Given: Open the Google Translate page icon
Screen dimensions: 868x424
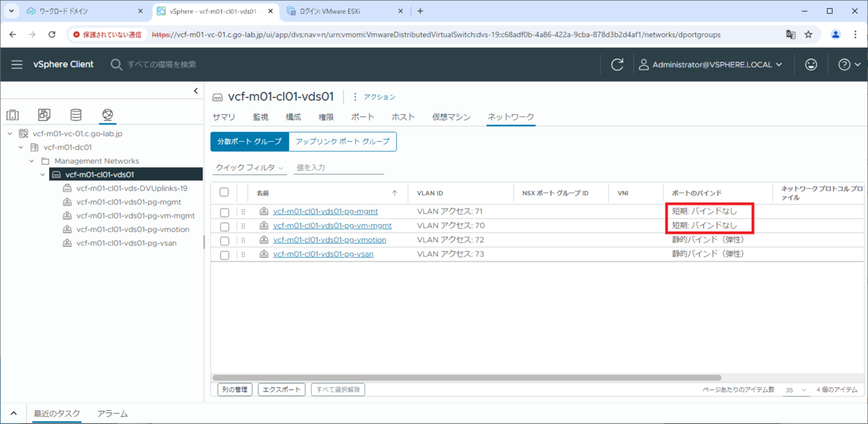Looking at the screenshot, I should 791,34.
